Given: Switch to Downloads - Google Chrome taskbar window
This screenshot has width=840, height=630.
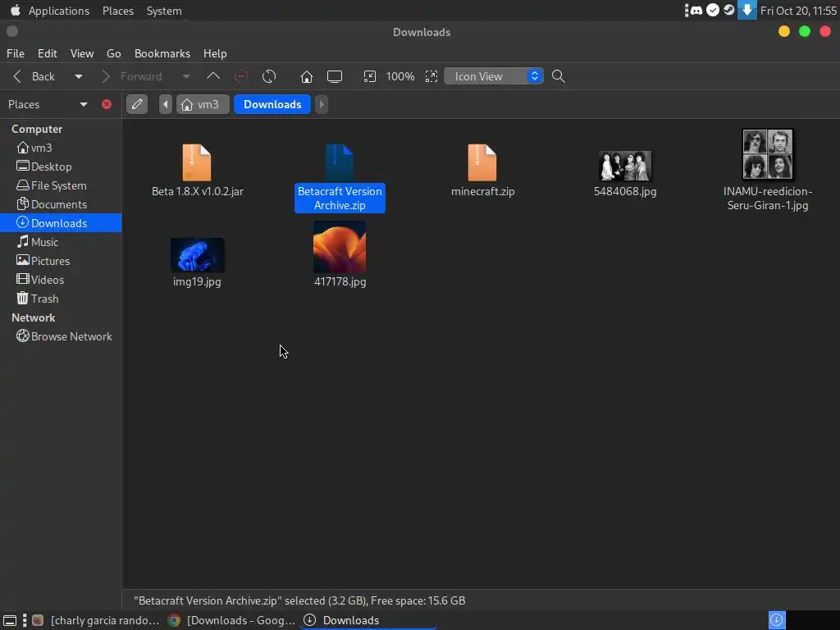Looking at the screenshot, I should click(x=231, y=620).
